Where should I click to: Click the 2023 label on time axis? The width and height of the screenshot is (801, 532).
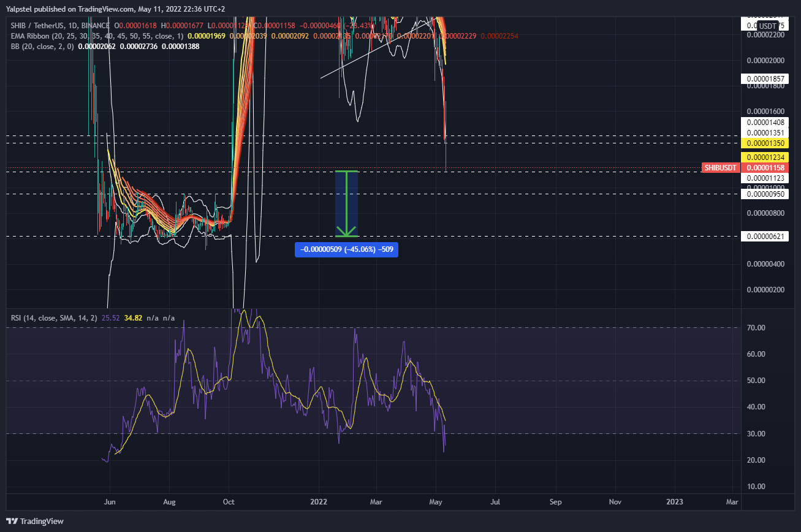[675, 501]
